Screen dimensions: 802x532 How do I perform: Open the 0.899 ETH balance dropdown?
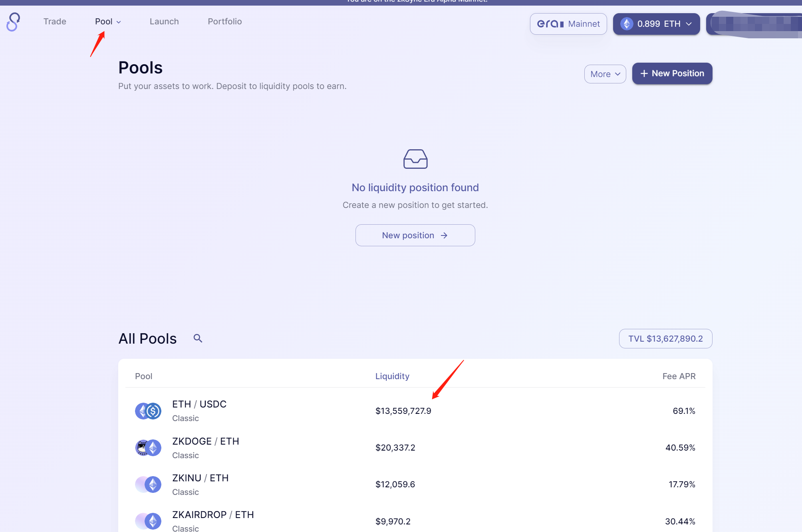click(657, 24)
